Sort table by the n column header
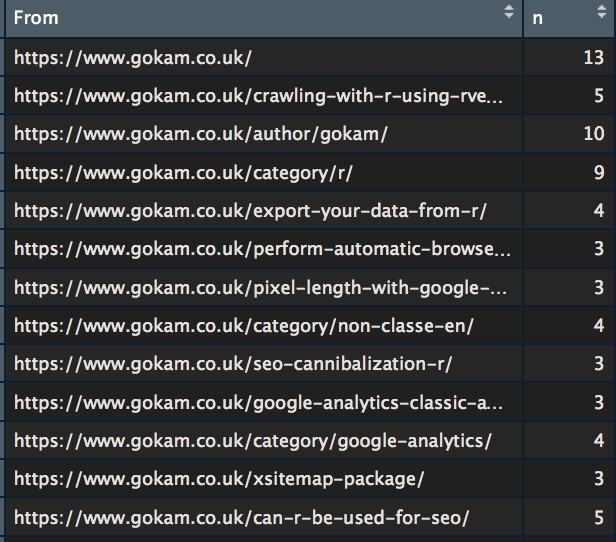This screenshot has height=542, width=616. (568, 18)
